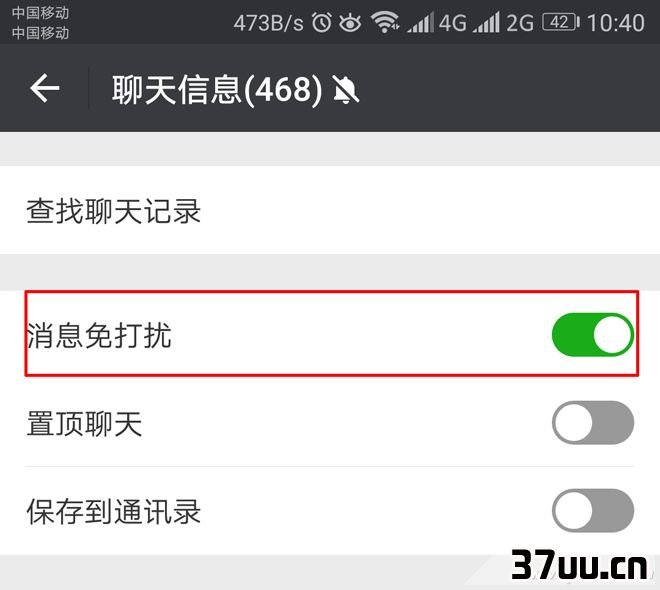
Task: Turn on the 保存到通讯录 switch
Action: coord(593,510)
